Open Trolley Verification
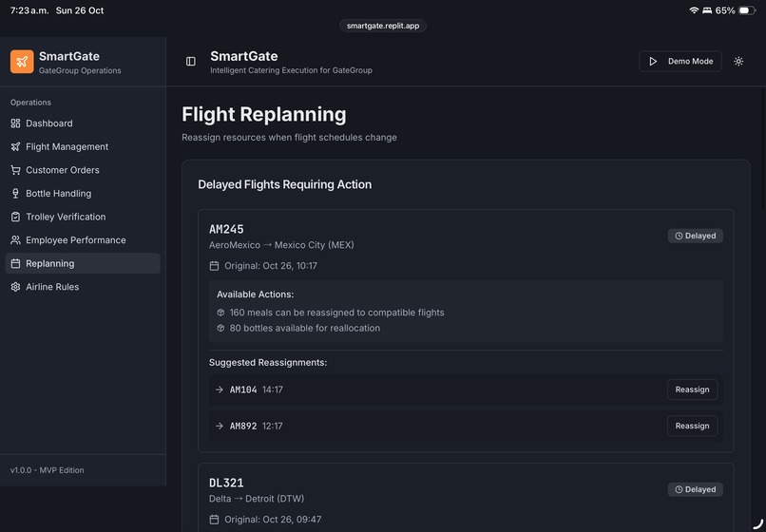Image resolution: width=766 pixels, height=532 pixels. tap(83, 217)
